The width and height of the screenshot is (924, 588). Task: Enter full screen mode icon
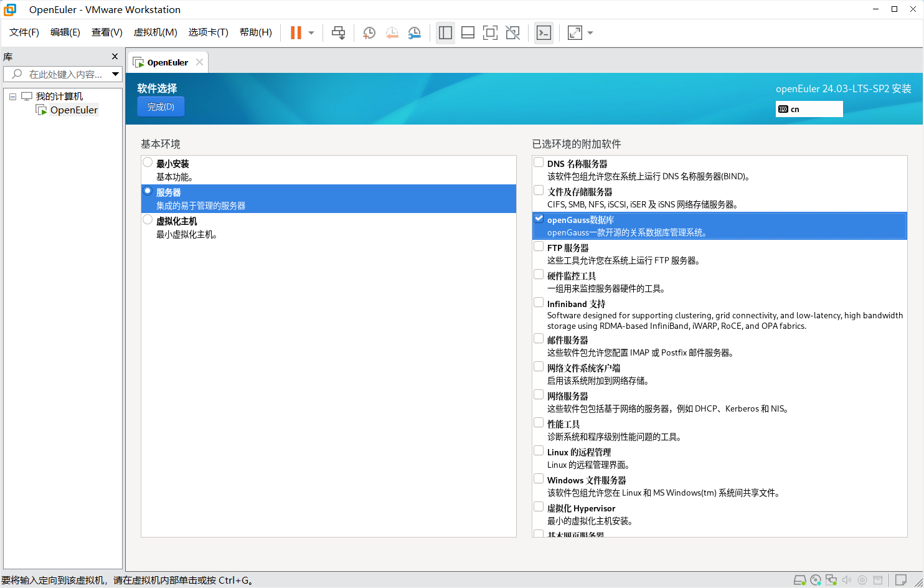point(490,33)
